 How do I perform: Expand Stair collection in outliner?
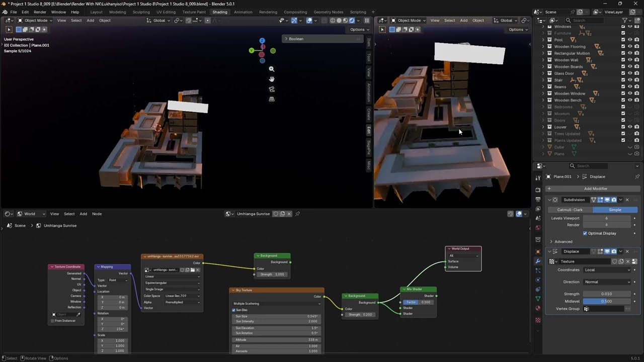[543, 80]
